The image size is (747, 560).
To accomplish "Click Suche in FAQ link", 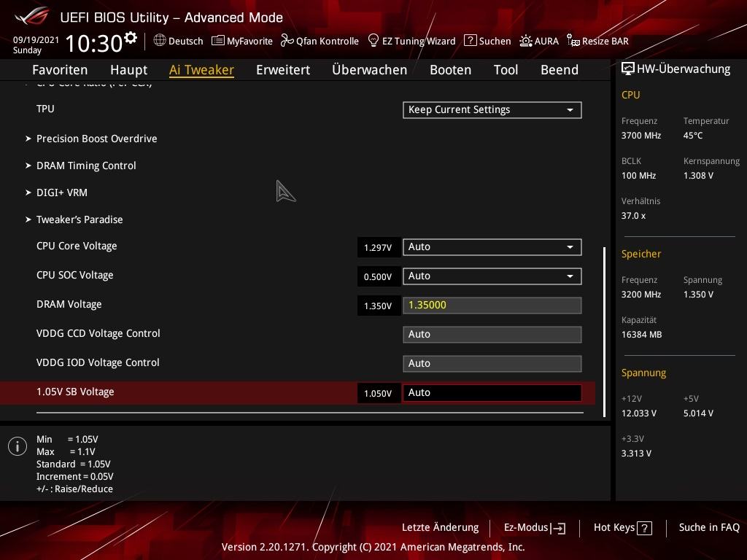I will (x=709, y=528).
